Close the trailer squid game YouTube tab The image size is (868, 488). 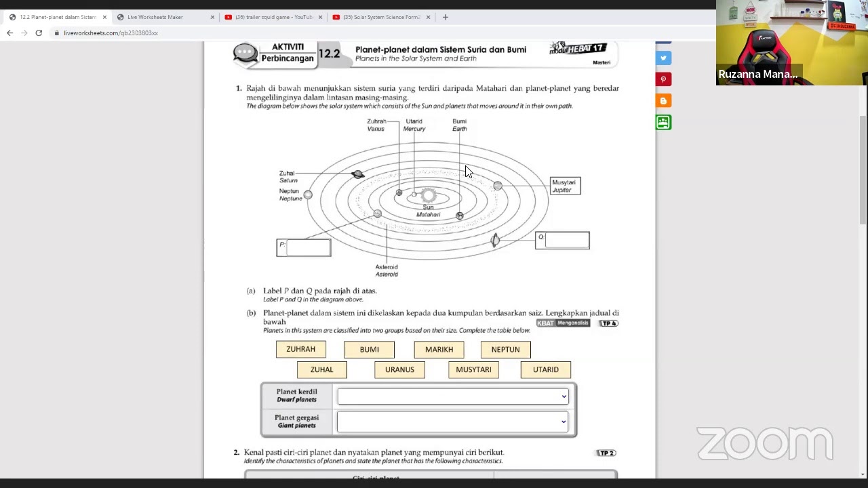click(x=320, y=17)
